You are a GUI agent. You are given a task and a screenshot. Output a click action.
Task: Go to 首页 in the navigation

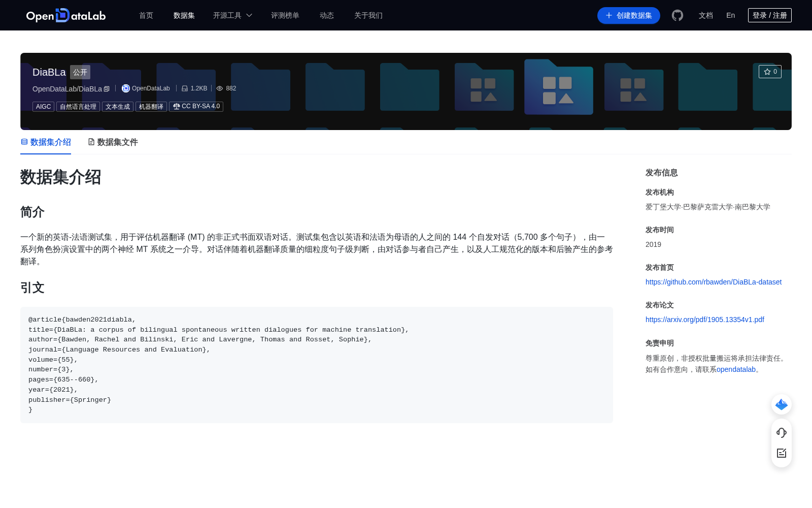coord(146,15)
